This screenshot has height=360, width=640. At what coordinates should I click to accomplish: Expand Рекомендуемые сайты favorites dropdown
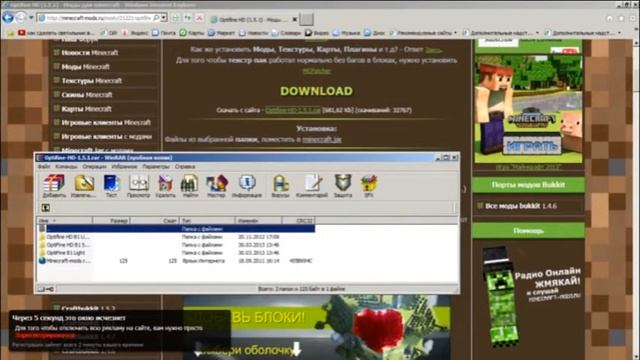[x=455, y=33]
